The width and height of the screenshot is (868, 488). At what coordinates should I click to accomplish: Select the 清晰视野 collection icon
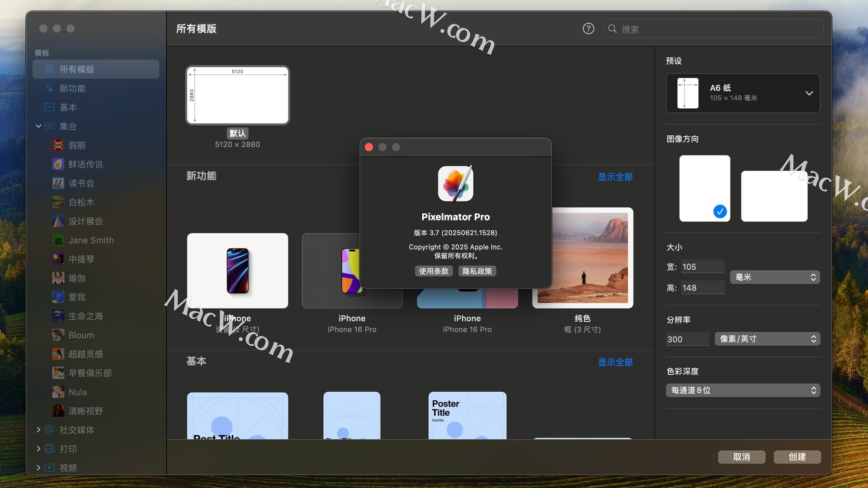tap(58, 411)
